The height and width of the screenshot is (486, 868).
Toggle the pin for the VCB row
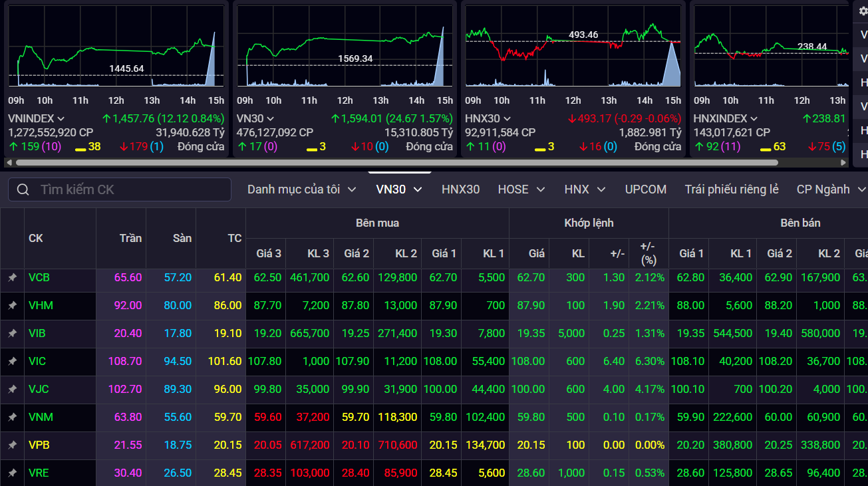point(11,277)
